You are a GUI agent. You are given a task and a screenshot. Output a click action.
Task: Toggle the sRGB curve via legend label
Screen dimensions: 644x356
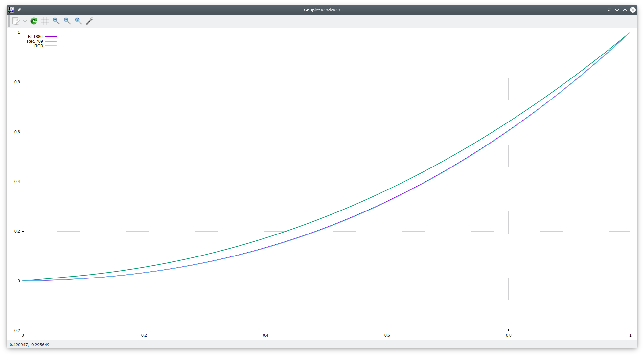[x=38, y=46]
